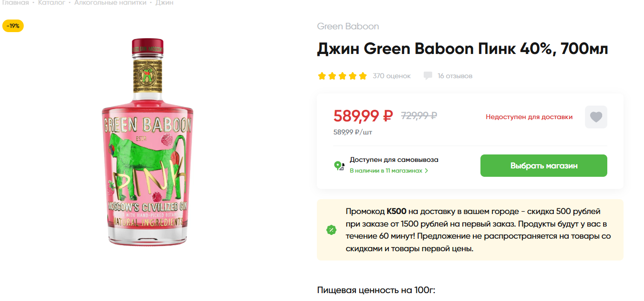
Task: Click the Green Baboon bottle product image
Action: point(147,142)
